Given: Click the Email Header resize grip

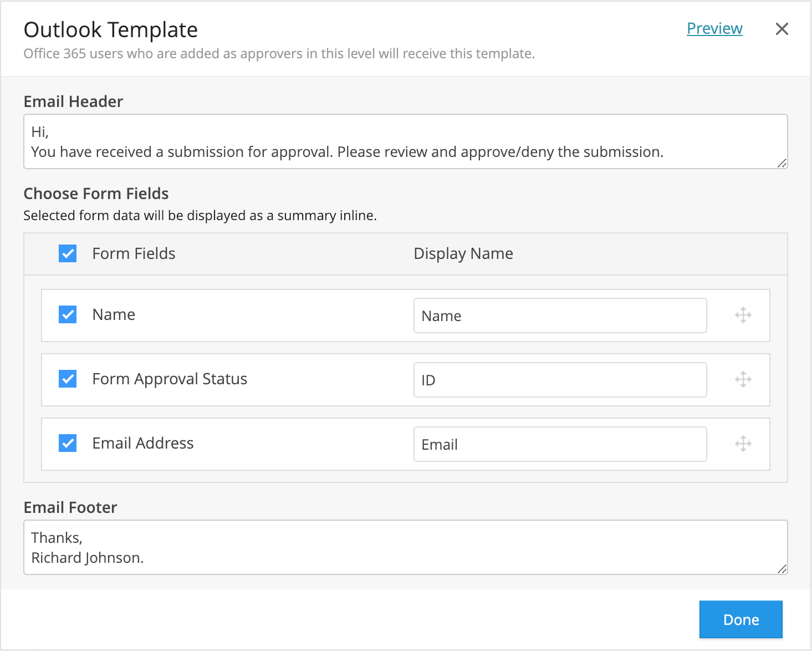Looking at the screenshot, I should coord(782,163).
